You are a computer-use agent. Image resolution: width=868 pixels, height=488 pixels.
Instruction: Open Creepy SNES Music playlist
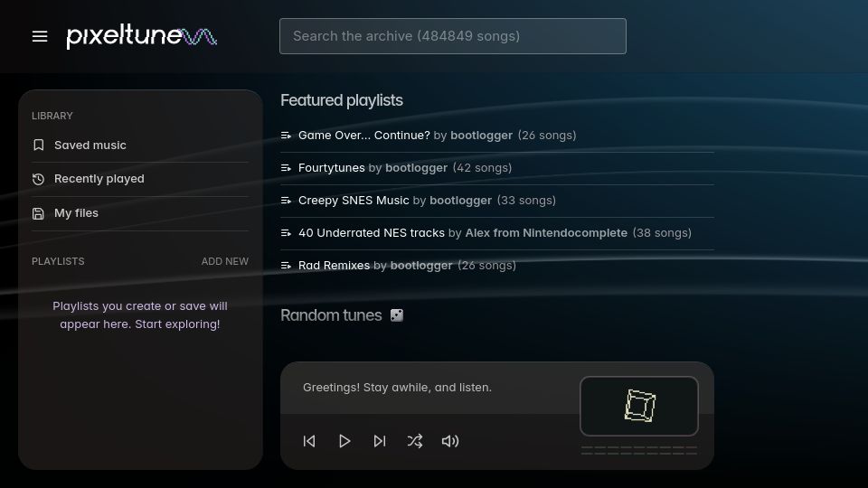pyautogui.click(x=354, y=201)
